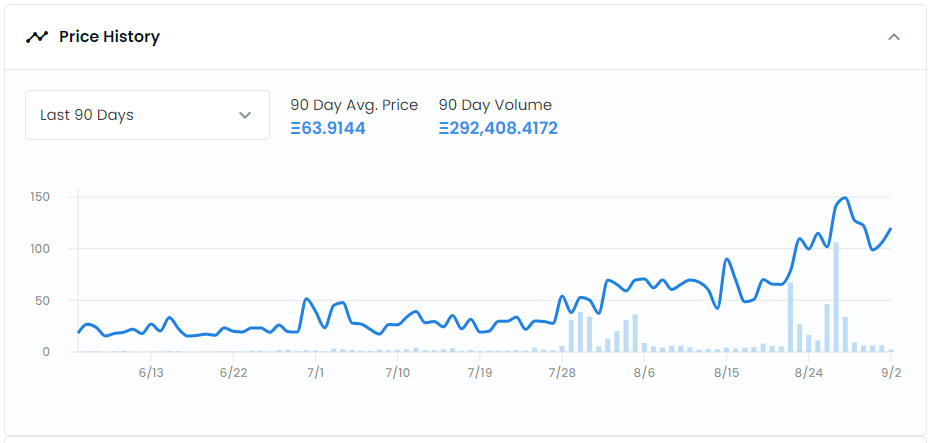934x443 pixels.
Task: Click the Price History chart line icon
Action: pos(36,37)
